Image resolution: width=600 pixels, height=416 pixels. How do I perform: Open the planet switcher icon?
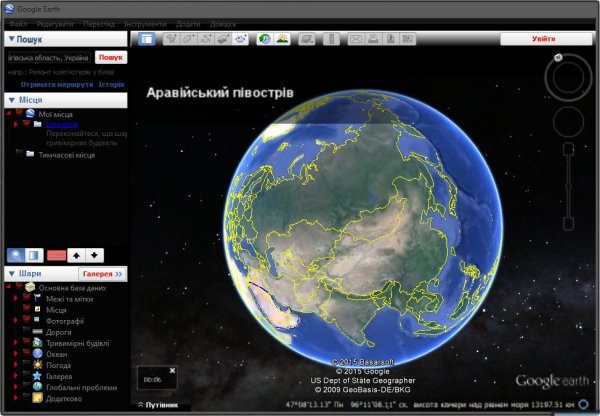coord(307,39)
